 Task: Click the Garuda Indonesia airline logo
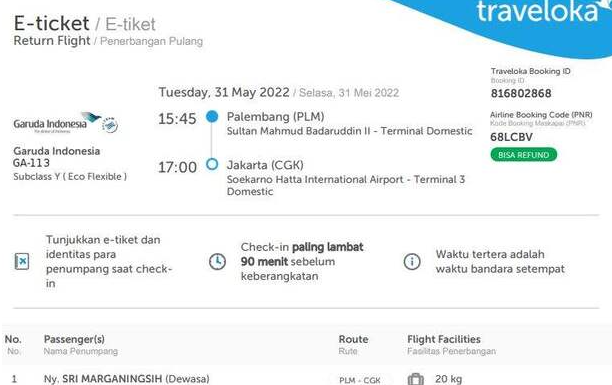57,123
